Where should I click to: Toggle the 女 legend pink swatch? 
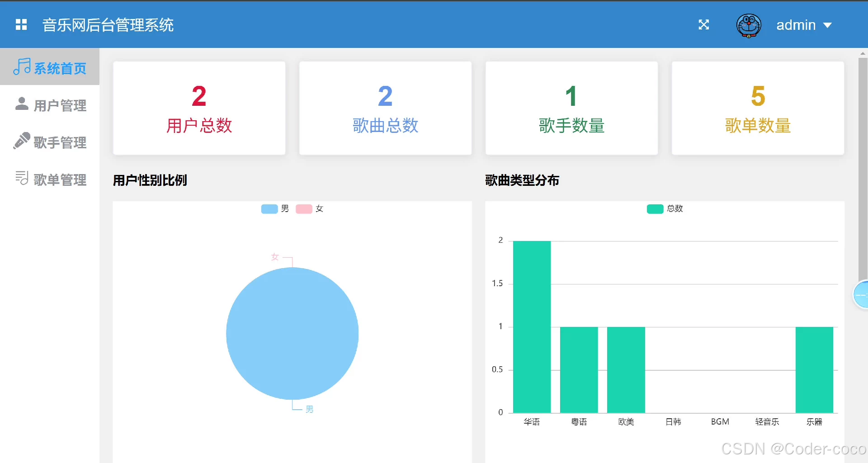304,209
